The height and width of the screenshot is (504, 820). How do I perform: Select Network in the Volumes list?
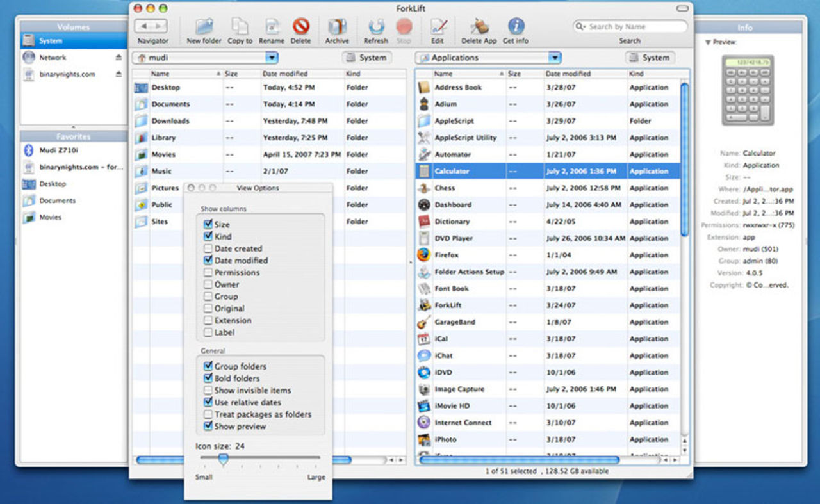53,58
